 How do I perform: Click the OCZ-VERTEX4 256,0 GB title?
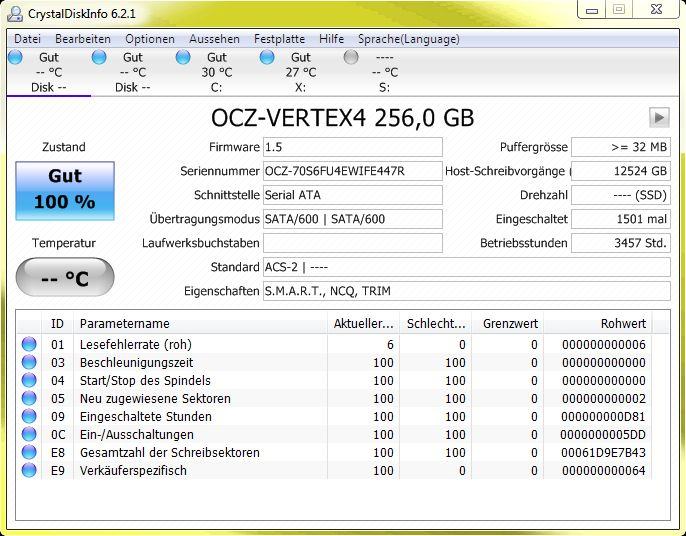(343, 118)
